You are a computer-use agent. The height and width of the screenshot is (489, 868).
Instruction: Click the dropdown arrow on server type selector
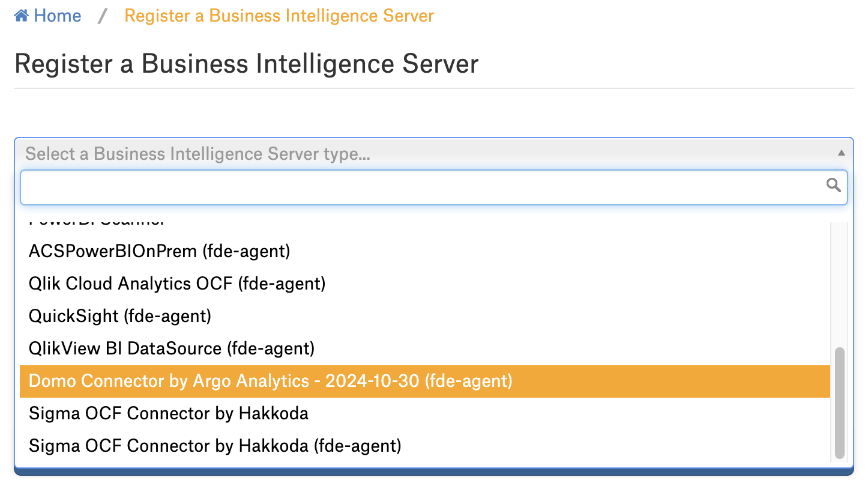[842, 153]
